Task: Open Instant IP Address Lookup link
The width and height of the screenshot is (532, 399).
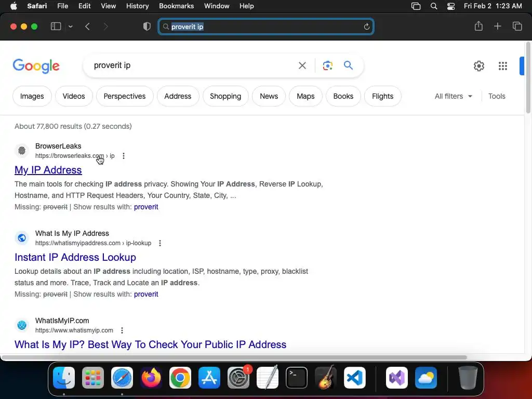Action: 75,257
